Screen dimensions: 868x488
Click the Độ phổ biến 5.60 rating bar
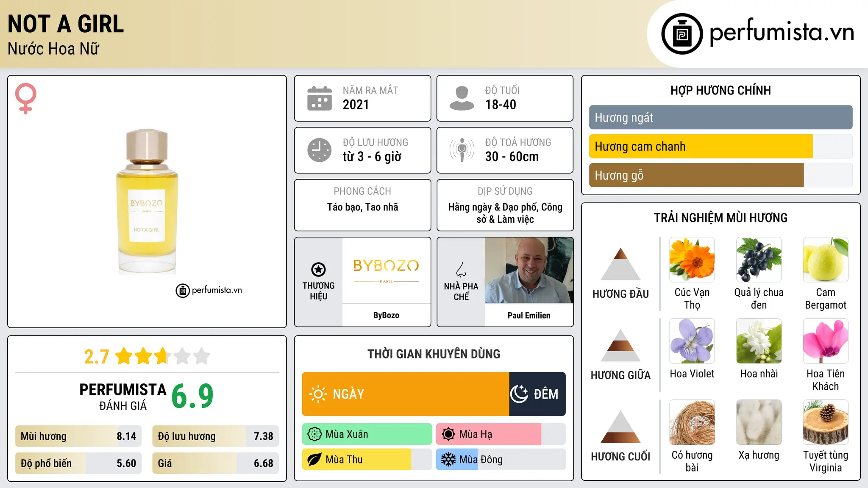click(78, 463)
